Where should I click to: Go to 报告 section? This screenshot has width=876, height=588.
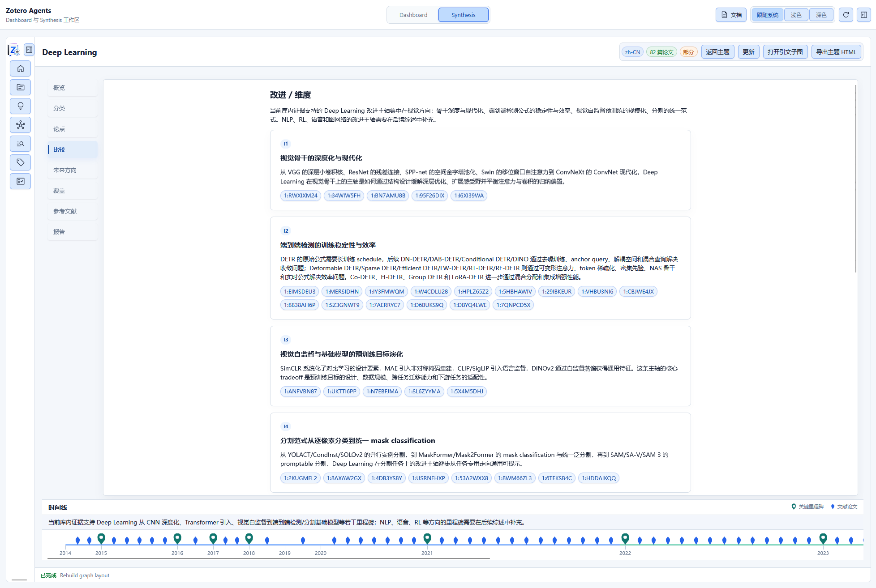(x=73, y=232)
